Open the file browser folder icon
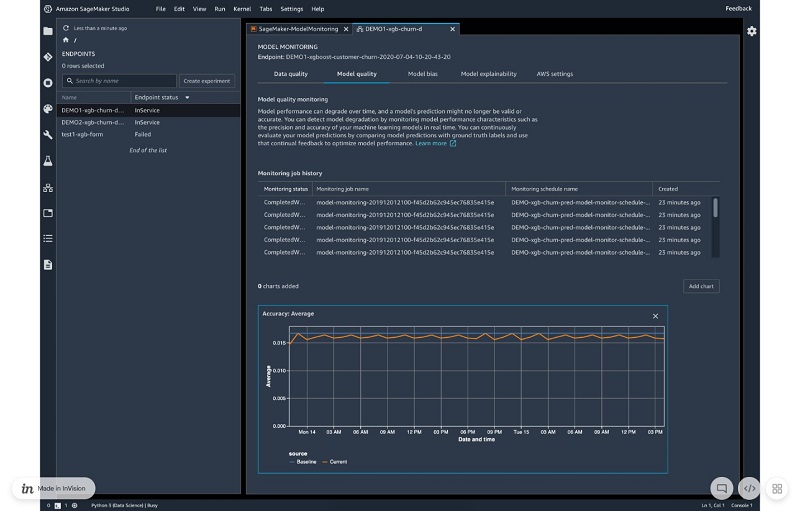This screenshot has width=800, height=511. tap(48, 31)
